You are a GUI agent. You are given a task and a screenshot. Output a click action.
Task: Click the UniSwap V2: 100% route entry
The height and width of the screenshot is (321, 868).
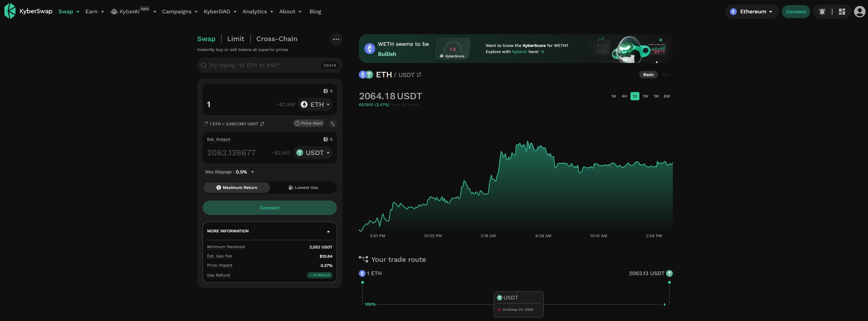pos(515,310)
